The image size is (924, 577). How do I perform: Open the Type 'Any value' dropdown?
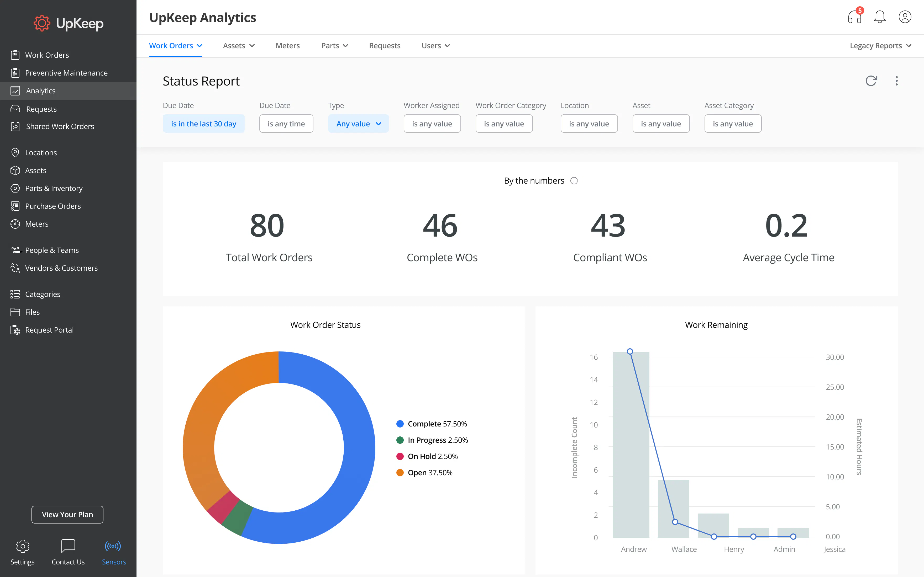click(x=358, y=123)
